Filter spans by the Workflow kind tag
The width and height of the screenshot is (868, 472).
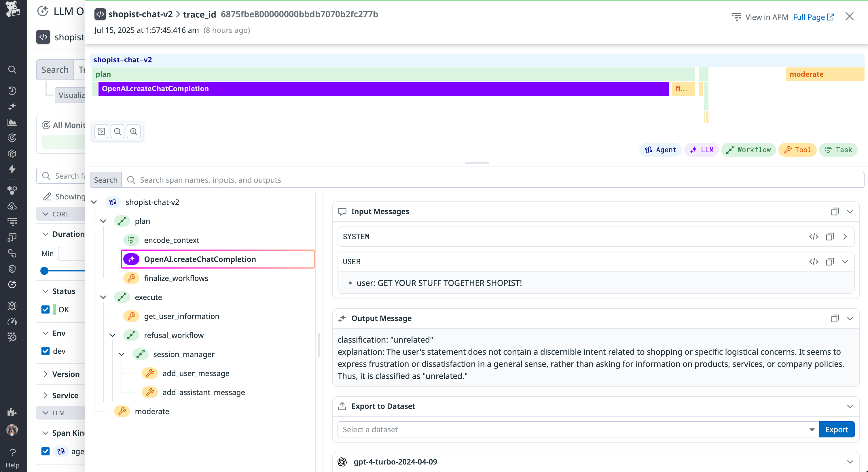tap(749, 150)
